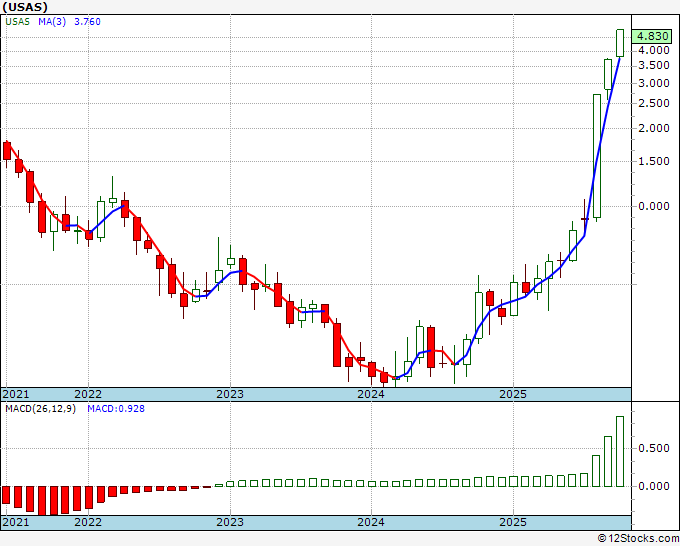Click the first red candlestick of 2021
This screenshot has width=680, height=546.
(7, 151)
